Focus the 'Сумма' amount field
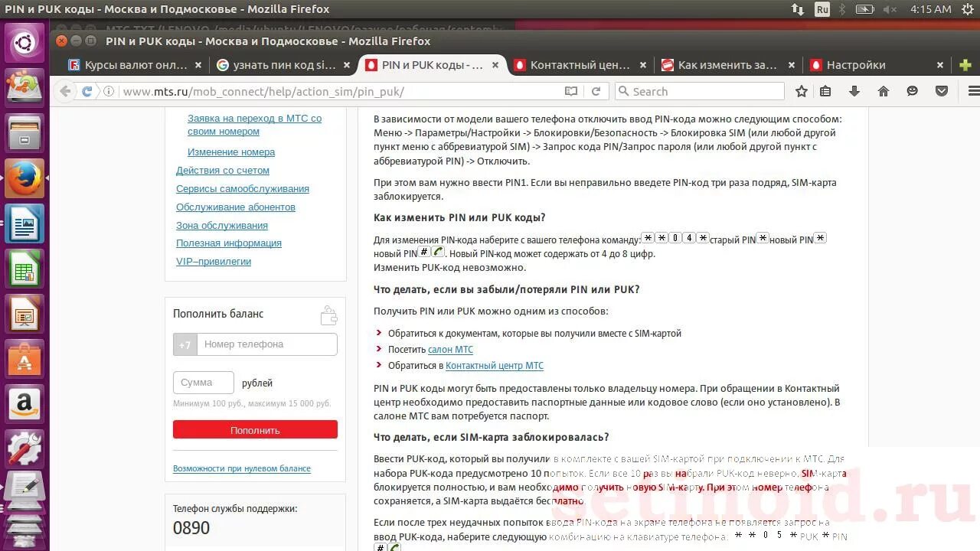Image resolution: width=980 pixels, height=551 pixels. point(204,383)
